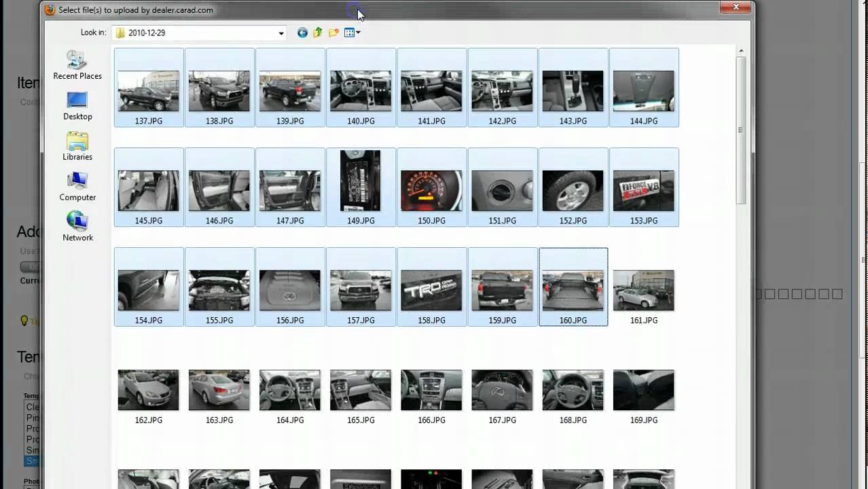Open the view menu icon
This screenshot has width=868, height=489.
[352, 33]
